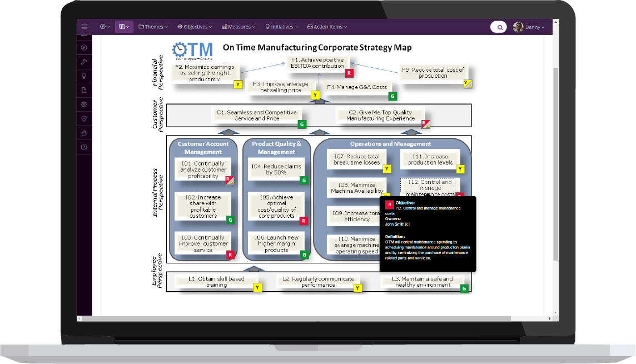Open the hamburger menu in top bar

[x=85, y=27]
